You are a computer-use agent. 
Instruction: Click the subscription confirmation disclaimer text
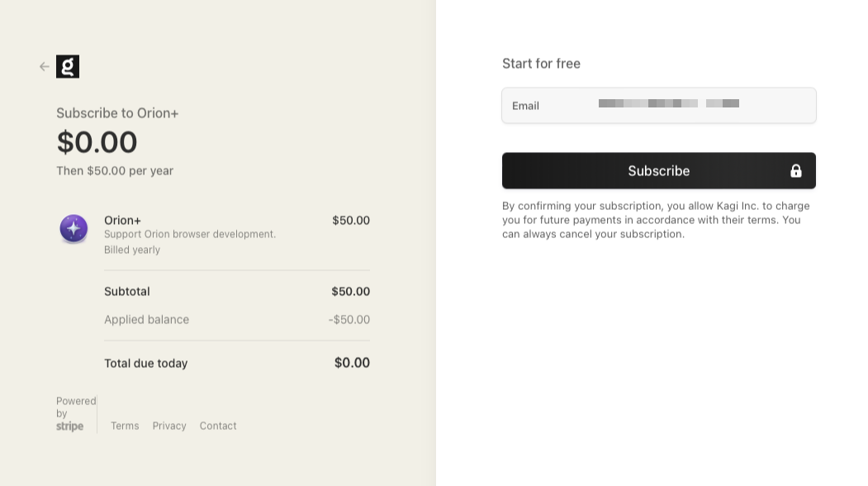tap(657, 220)
